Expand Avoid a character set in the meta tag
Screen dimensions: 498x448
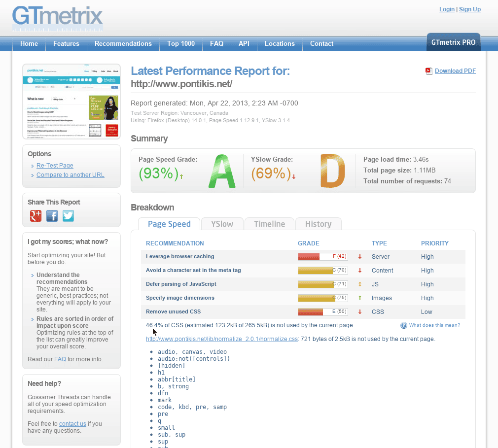[x=193, y=270]
